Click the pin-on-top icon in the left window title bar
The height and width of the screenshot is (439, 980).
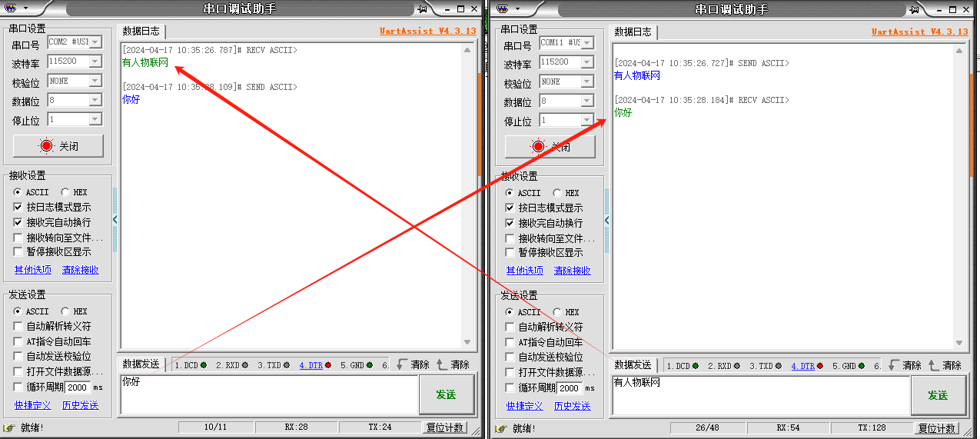[x=422, y=8]
